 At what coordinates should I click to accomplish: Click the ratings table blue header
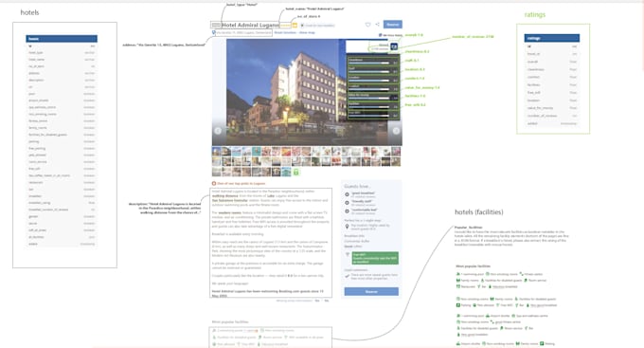(551, 38)
